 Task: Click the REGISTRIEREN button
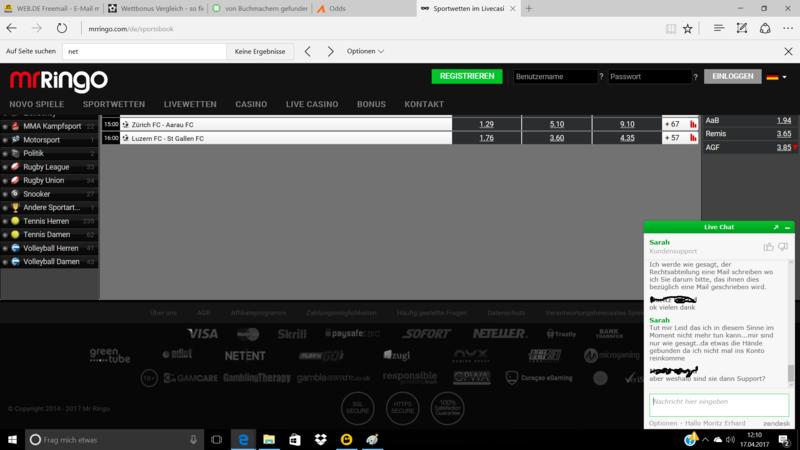coord(467,77)
